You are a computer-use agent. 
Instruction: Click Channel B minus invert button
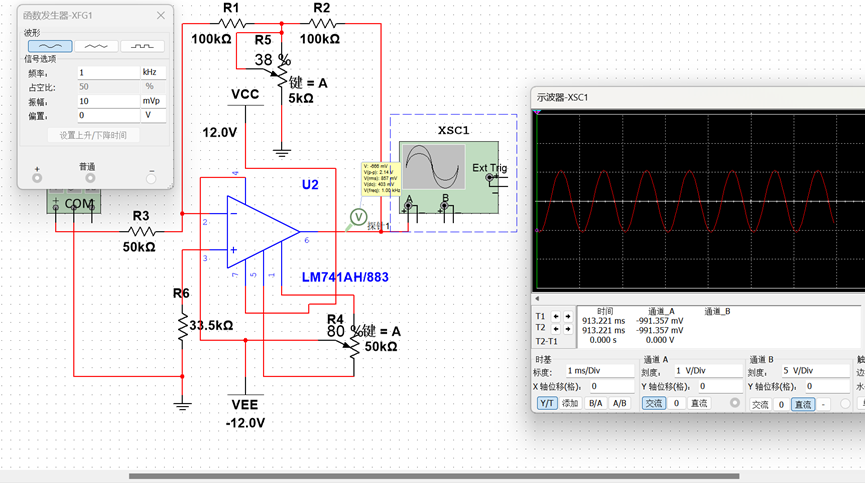[x=823, y=404]
